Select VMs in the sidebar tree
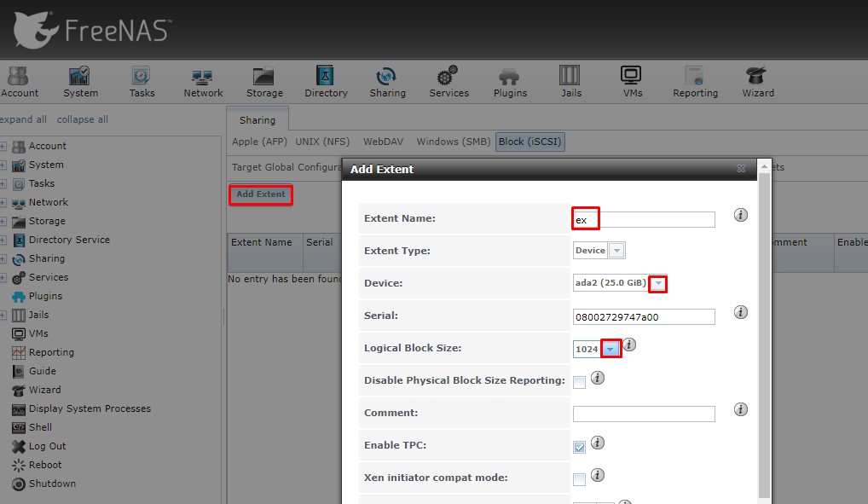 tap(38, 333)
